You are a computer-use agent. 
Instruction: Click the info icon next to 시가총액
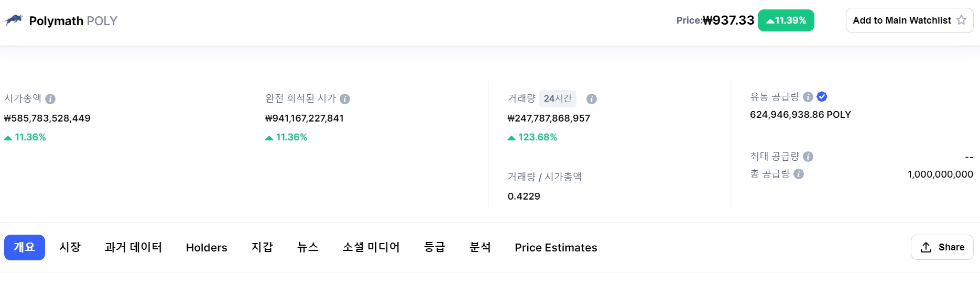point(50,99)
